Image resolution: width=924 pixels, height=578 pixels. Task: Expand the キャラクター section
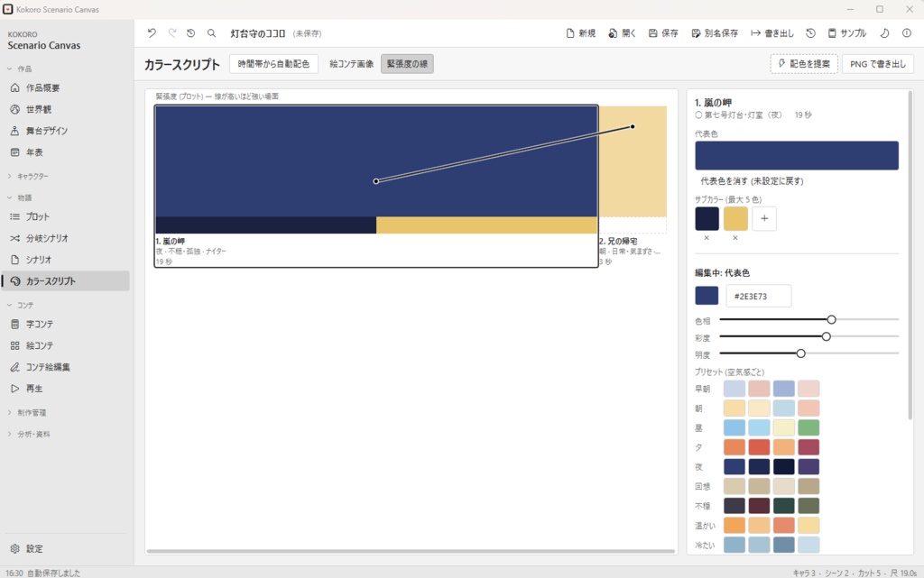(27, 176)
